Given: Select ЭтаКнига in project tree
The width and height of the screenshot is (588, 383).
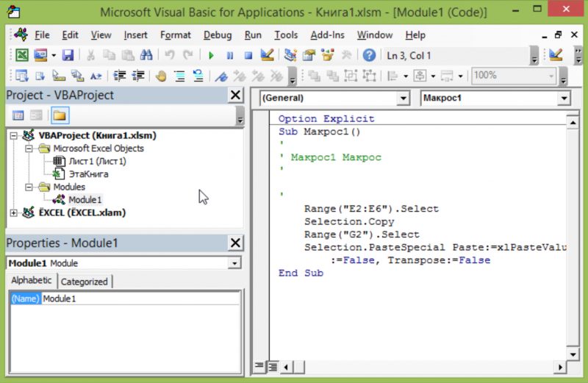Looking at the screenshot, I should (88, 174).
